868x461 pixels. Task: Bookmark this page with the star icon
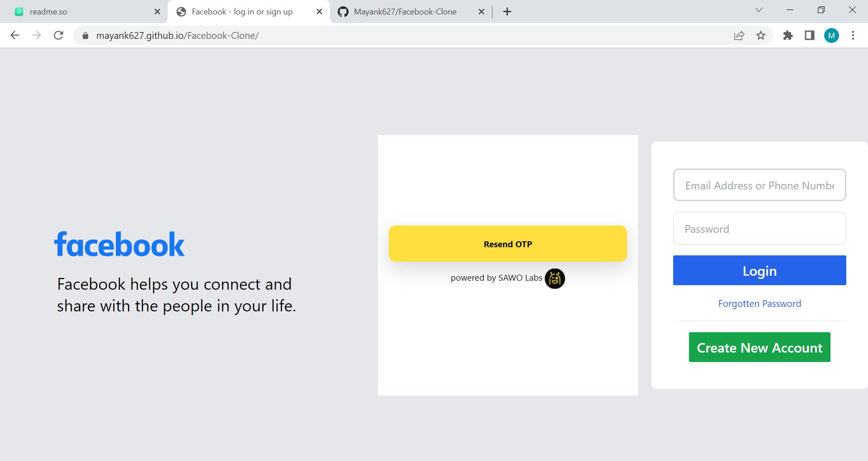[x=761, y=35]
